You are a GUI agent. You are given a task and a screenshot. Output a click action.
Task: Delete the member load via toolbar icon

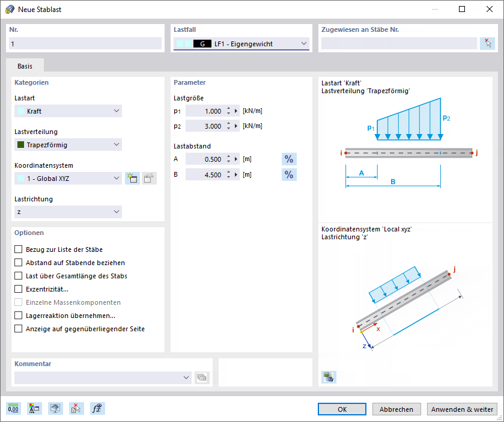[76, 408]
